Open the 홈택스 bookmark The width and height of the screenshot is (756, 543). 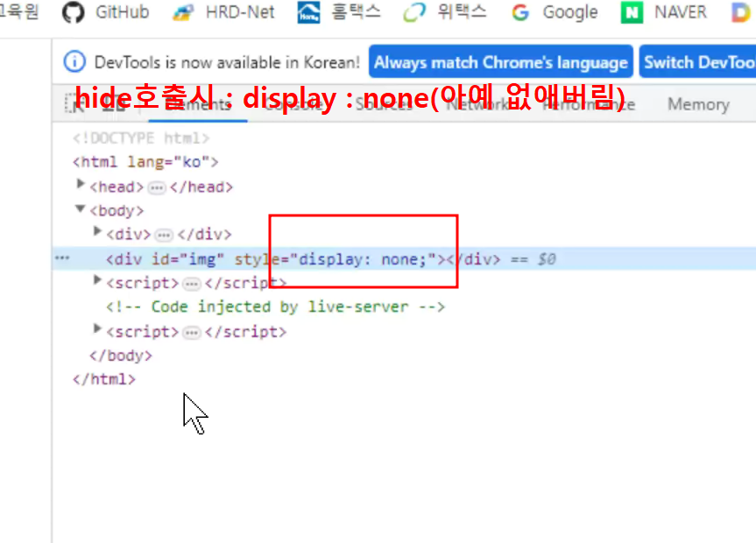[x=339, y=12]
